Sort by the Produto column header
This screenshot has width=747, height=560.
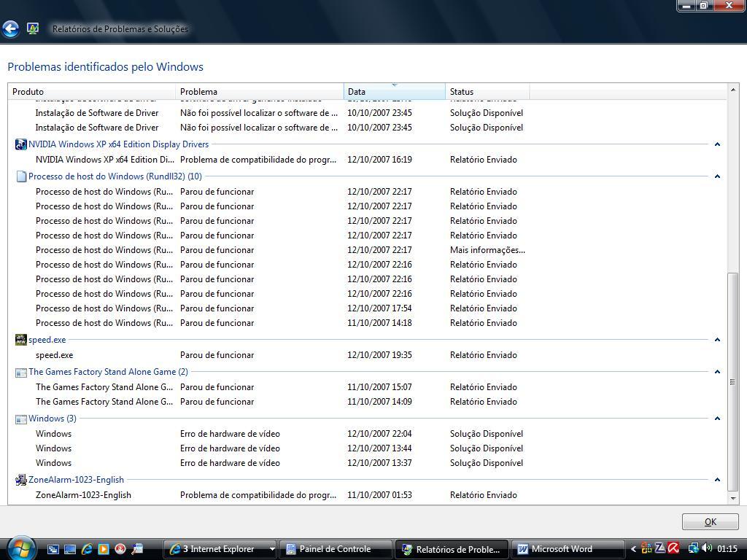coord(91,91)
